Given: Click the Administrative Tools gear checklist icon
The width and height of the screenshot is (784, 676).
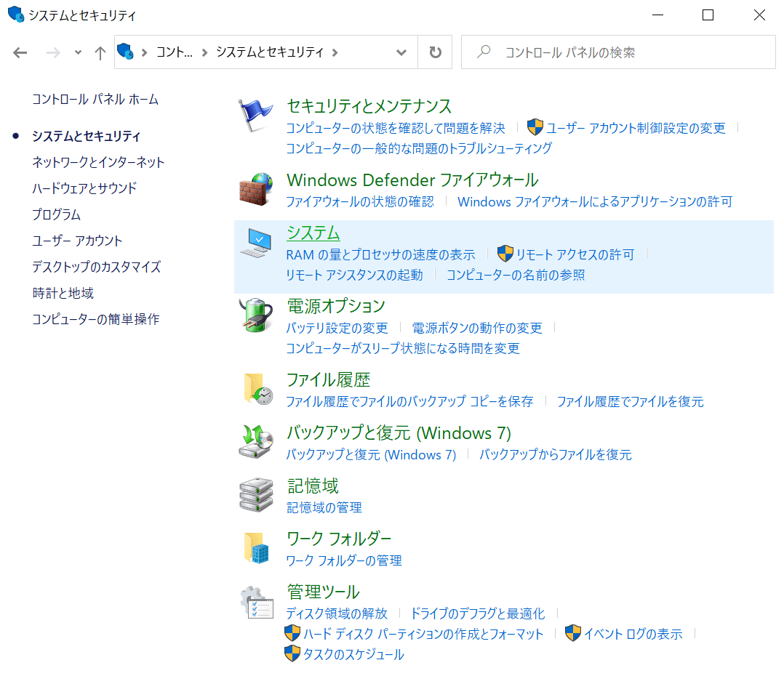Looking at the screenshot, I should [x=255, y=602].
